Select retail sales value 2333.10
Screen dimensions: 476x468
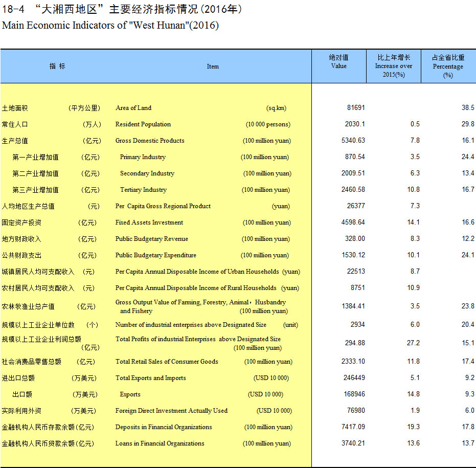click(x=353, y=362)
